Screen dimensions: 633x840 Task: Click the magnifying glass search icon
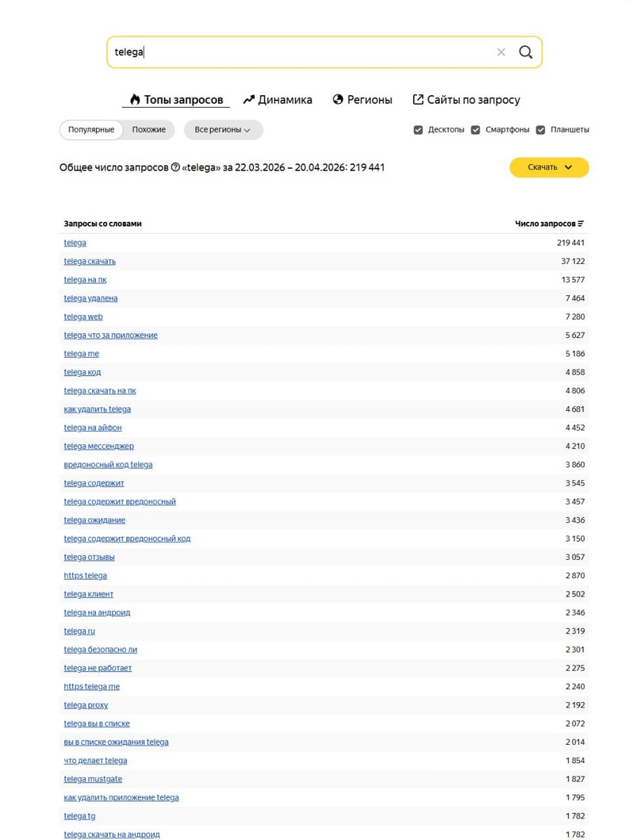(525, 52)
